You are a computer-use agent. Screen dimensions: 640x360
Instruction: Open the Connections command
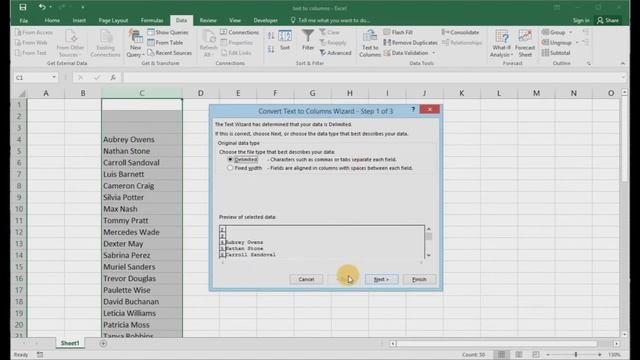point(240,32)
